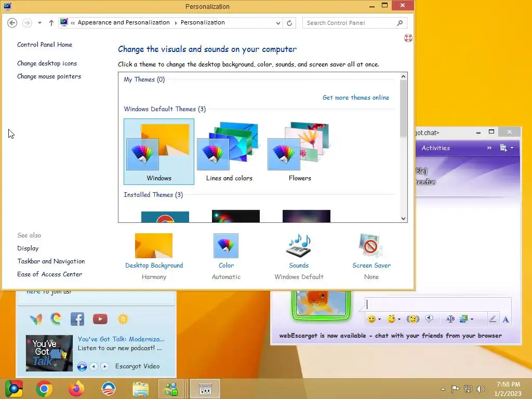
Task: Click the volume speaker tray icon
Action: coord(480,389)
